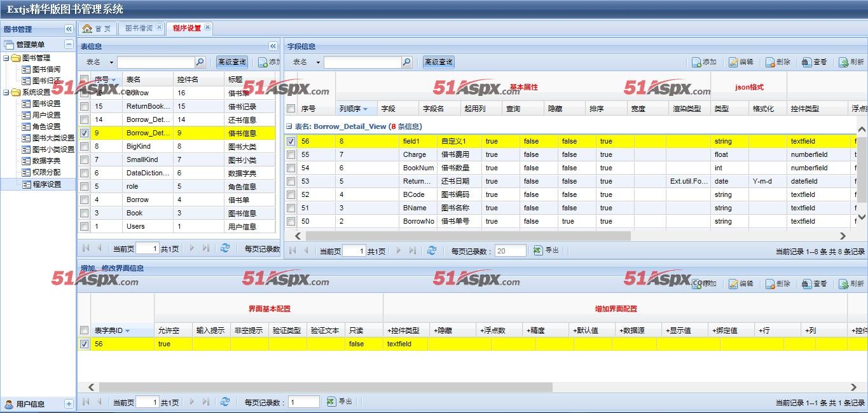Screen dimensions: 868x413
Task: Check the Charge row 55 checkbox
Action: pos(291,155)
